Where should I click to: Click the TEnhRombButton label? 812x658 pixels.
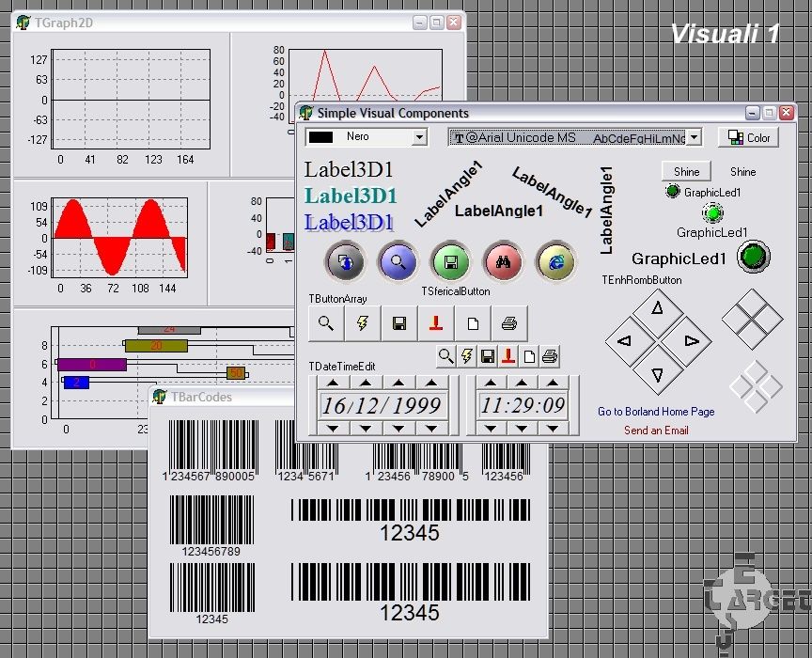pos(642,280)
